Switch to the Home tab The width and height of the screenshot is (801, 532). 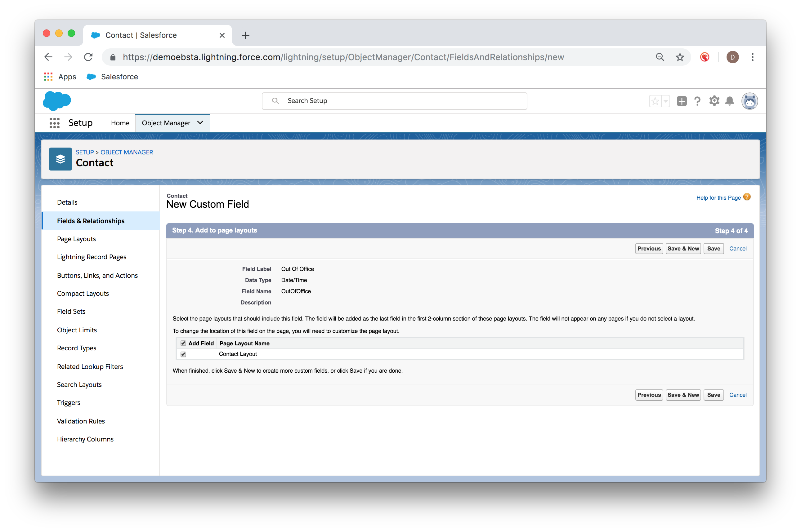(120, 123)
